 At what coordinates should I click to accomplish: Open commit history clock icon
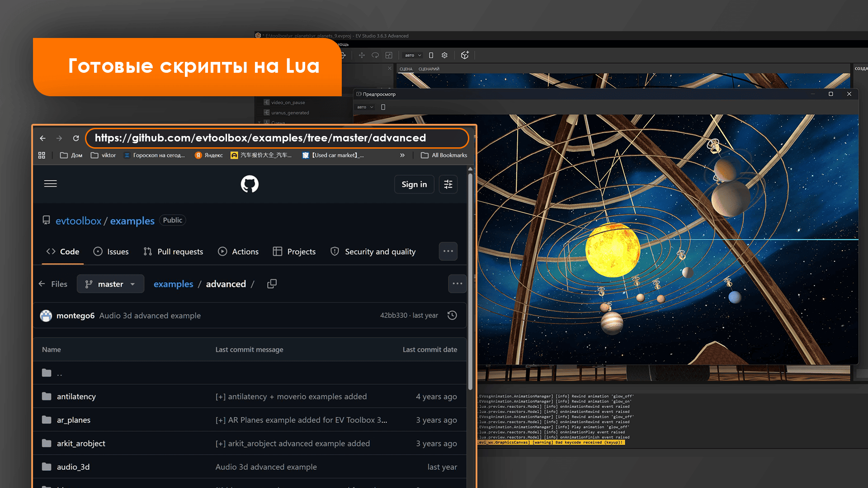pyautogui.click(x=452, y=315)
